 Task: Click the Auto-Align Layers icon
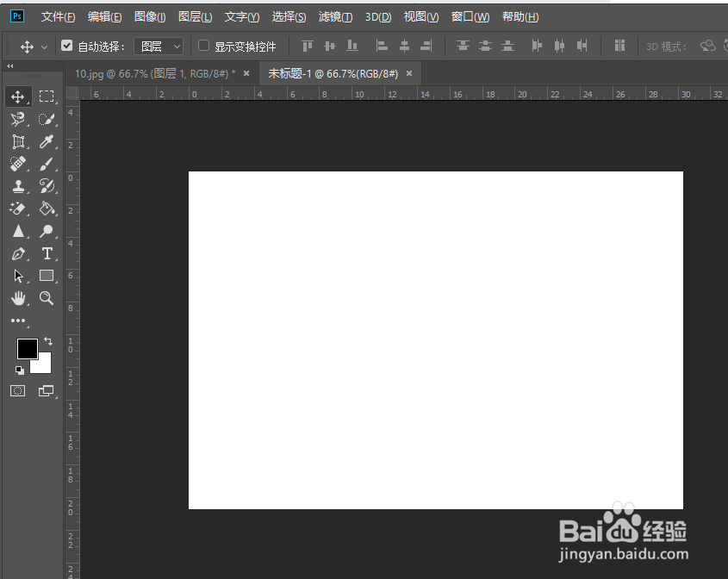pyautogui.click(x=619, y=46)
